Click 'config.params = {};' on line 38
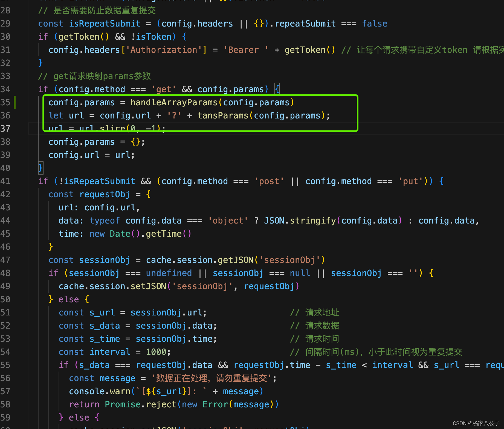 (x=97, y=142)
